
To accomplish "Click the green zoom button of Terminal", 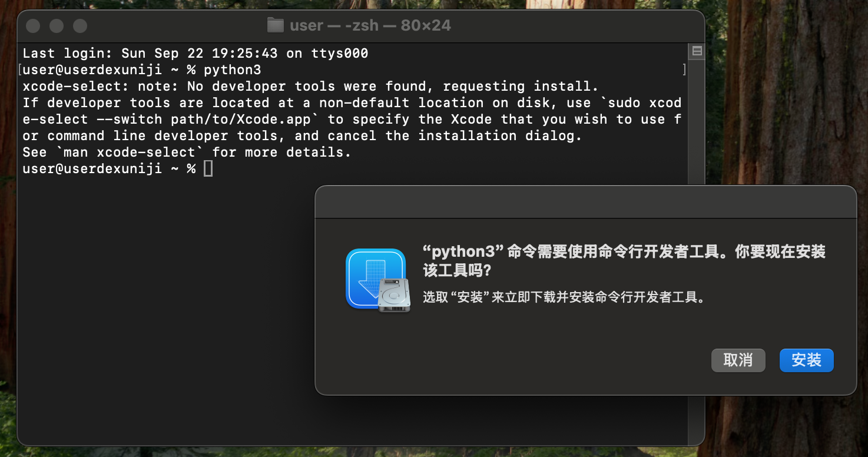I will (79, 26).
